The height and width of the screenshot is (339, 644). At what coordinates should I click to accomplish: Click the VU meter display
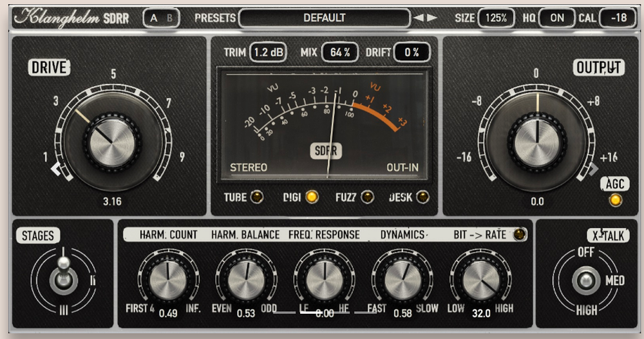coord(325,124)
